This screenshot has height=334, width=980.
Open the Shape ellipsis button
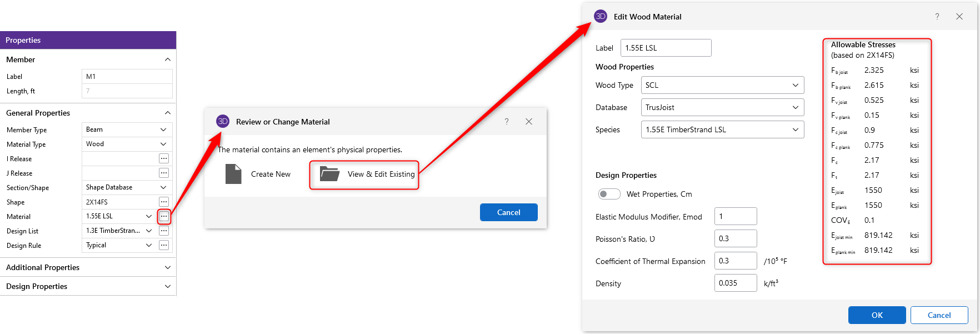pyautogui.click(x=164, y=202)
